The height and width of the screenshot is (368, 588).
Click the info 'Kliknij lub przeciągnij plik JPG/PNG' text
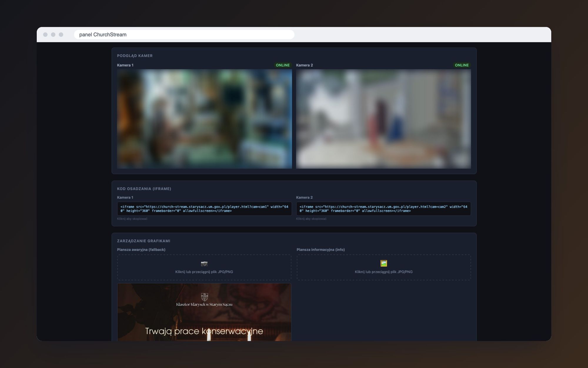click(x=384, y=272)
